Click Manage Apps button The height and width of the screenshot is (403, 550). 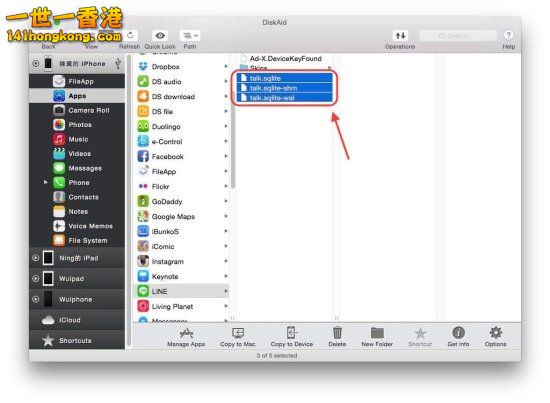[186, 337]
